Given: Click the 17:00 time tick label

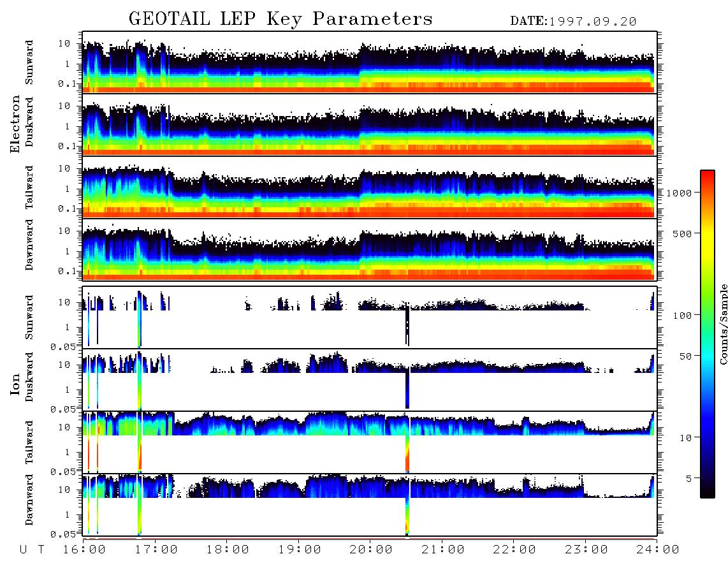Looking at the screenshot, I should click(156, 550).
